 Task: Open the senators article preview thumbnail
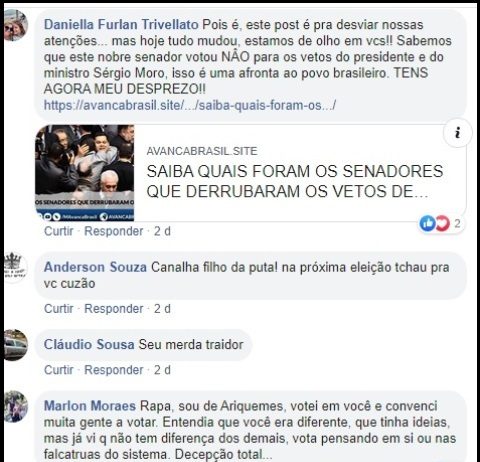point(85,173)
